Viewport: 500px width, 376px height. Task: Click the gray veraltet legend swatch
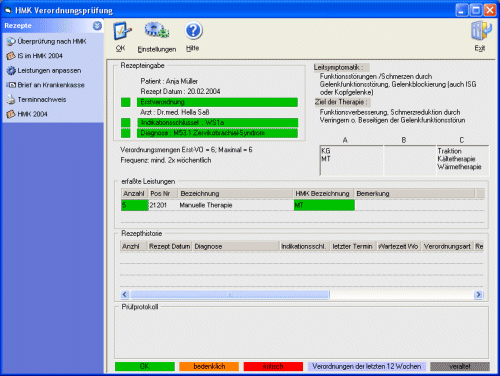point(460,366)
